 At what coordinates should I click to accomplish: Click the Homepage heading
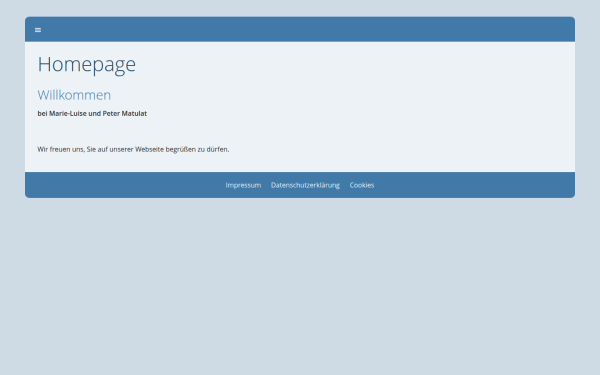point(86,64)
